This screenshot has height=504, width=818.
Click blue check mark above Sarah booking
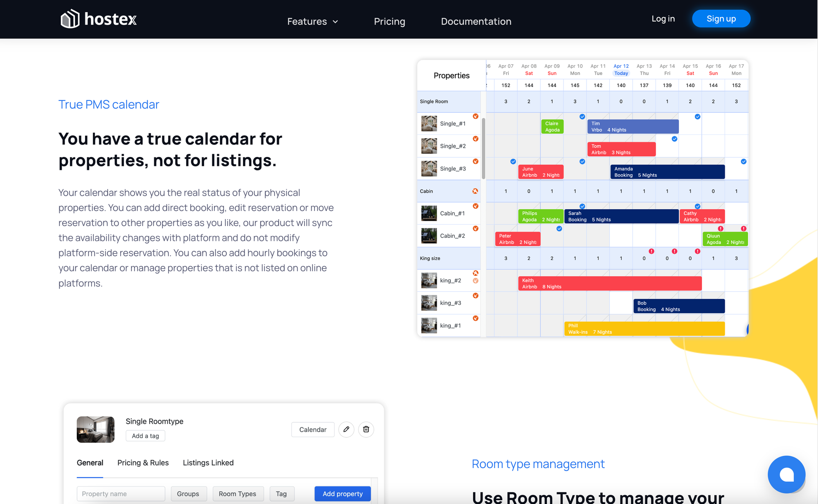point(582,206)
